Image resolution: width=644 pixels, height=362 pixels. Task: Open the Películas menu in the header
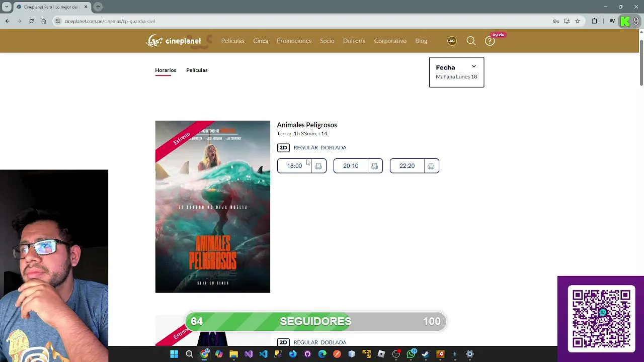point(232,41)
